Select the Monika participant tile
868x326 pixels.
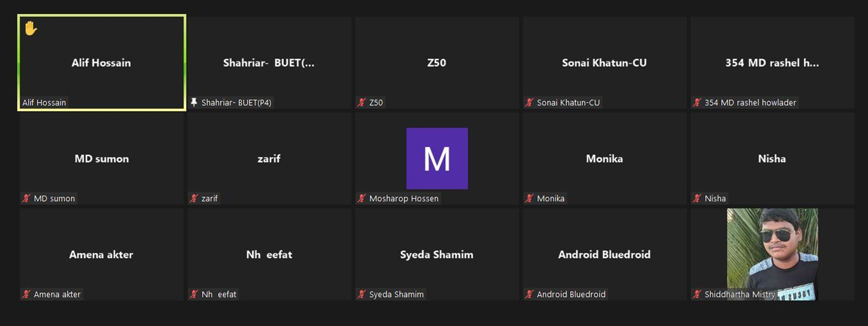pos(604,158)
